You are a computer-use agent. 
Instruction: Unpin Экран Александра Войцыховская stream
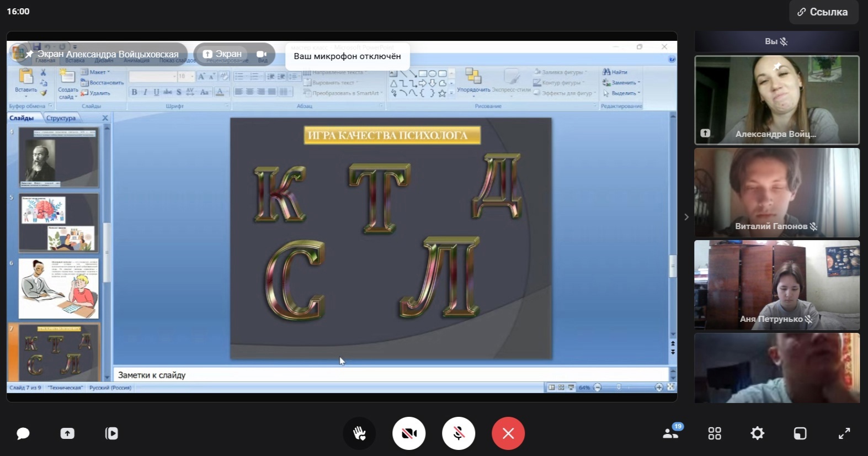pyautogui.click(x=29, y=54)
